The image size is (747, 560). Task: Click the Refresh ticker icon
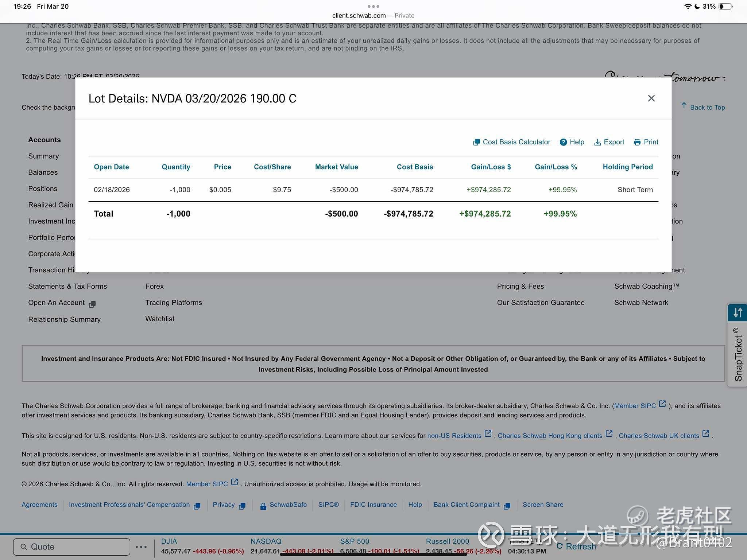560,546
